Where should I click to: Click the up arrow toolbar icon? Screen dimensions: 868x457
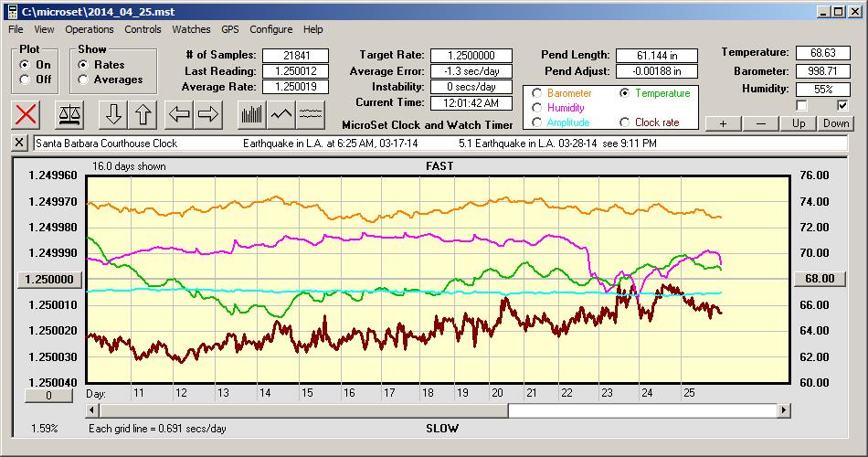pos(143,114)
